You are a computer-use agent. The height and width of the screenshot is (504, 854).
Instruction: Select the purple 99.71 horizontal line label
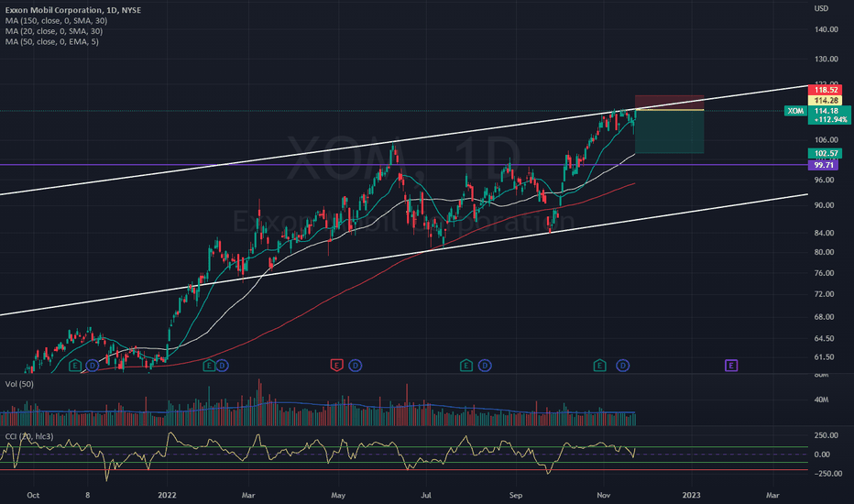click(x=824, y=165)
